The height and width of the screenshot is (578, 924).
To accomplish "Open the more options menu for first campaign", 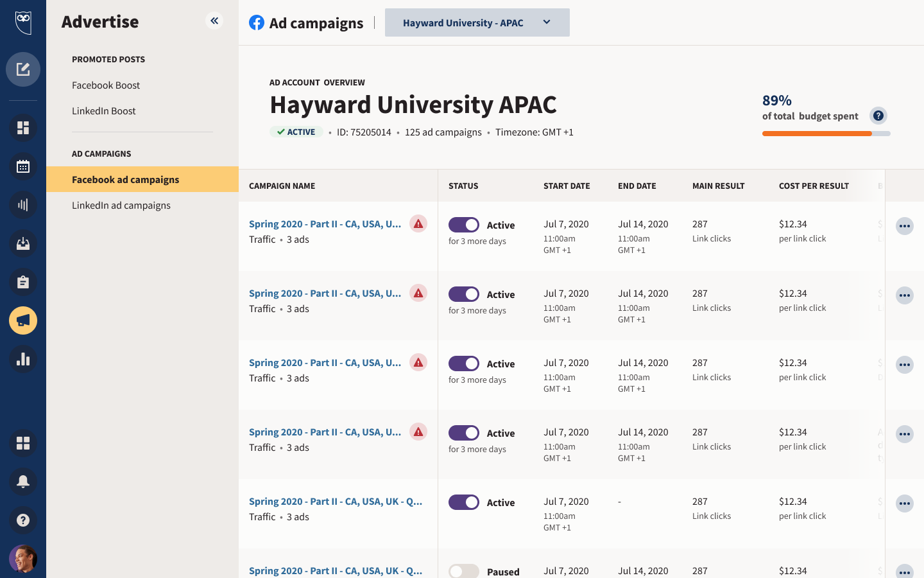I will (904, 226).
